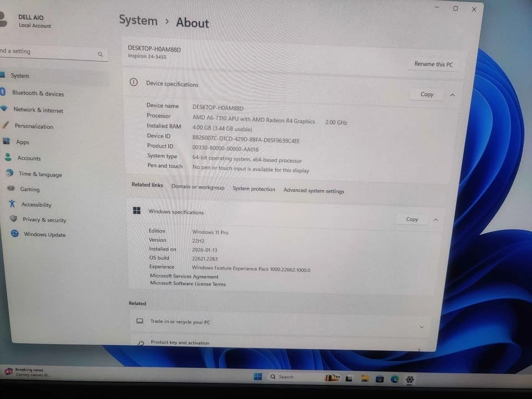Click the Windows Start button
532x399 pixels.
click(x=258, y=377)
